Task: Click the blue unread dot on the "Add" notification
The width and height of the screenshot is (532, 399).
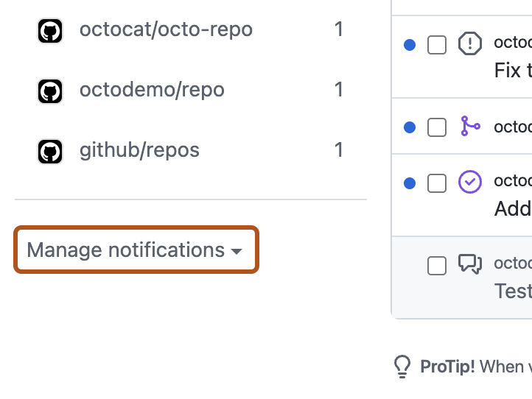Action: point(410,183)
